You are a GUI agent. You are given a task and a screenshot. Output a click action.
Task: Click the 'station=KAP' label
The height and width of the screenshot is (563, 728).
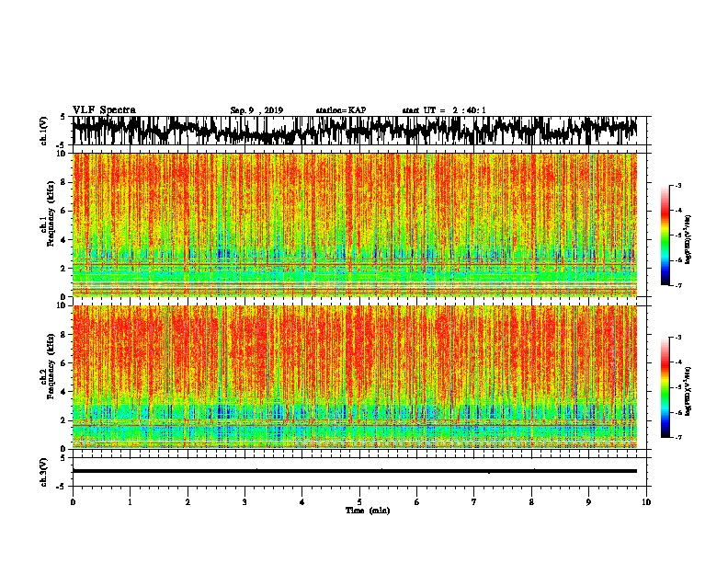pyautogui.click(x=341, y=110)
